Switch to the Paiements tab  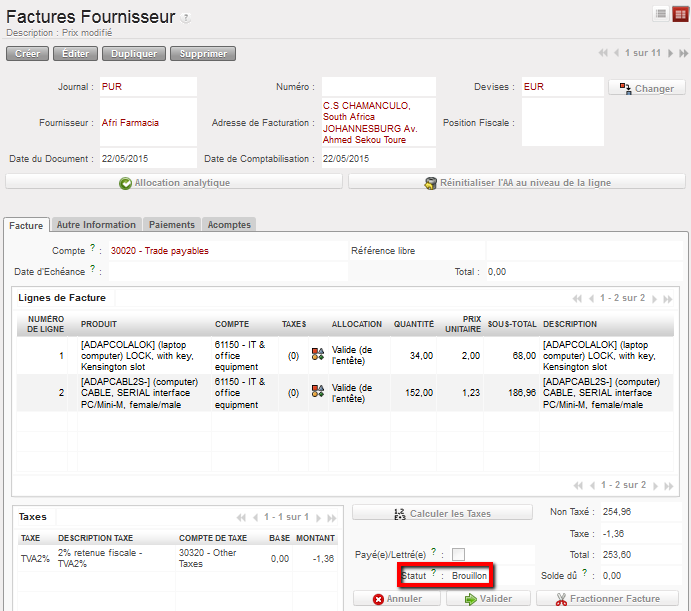tap(172, 225)
